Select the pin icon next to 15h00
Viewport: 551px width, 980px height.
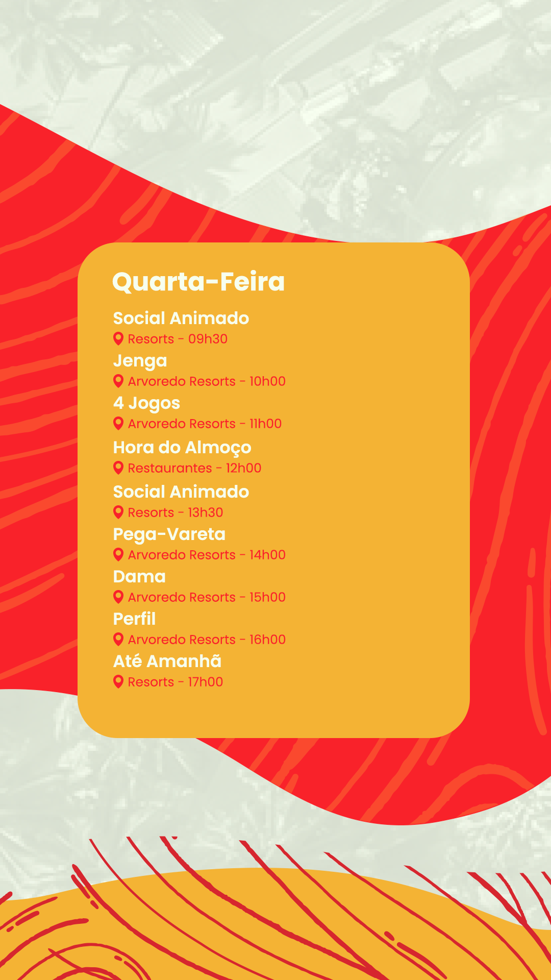pyautogui.click(x=118, y=597)
